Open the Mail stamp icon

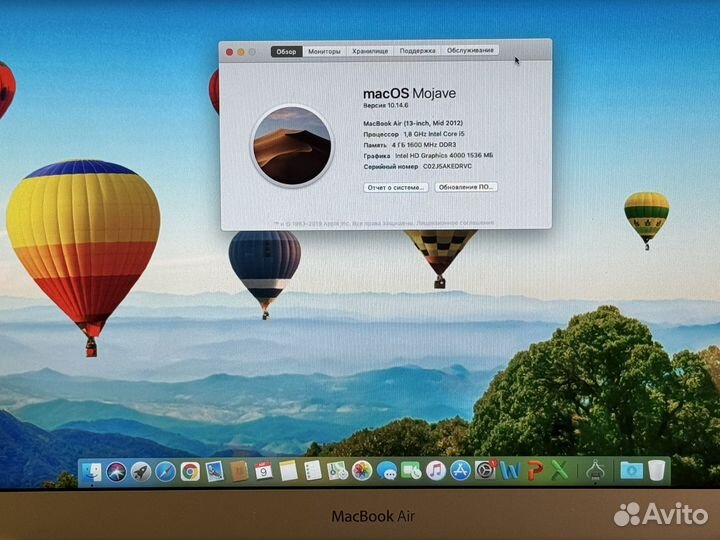coord(214,472)
